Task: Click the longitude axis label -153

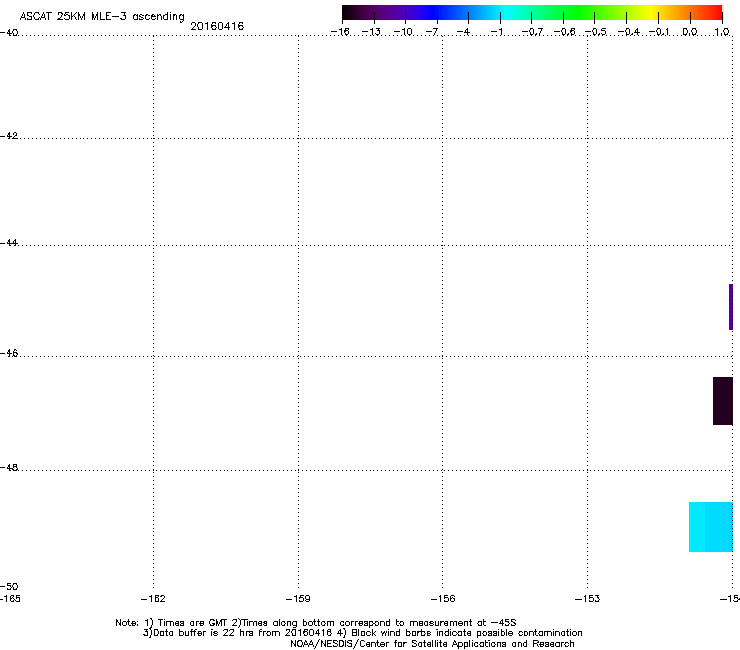Action: [588, 599]
